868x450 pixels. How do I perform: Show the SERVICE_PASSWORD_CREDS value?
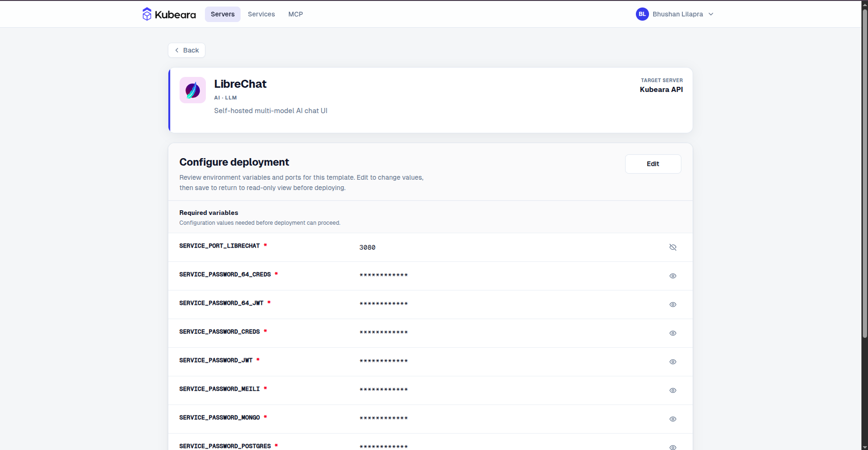[673, 333]
